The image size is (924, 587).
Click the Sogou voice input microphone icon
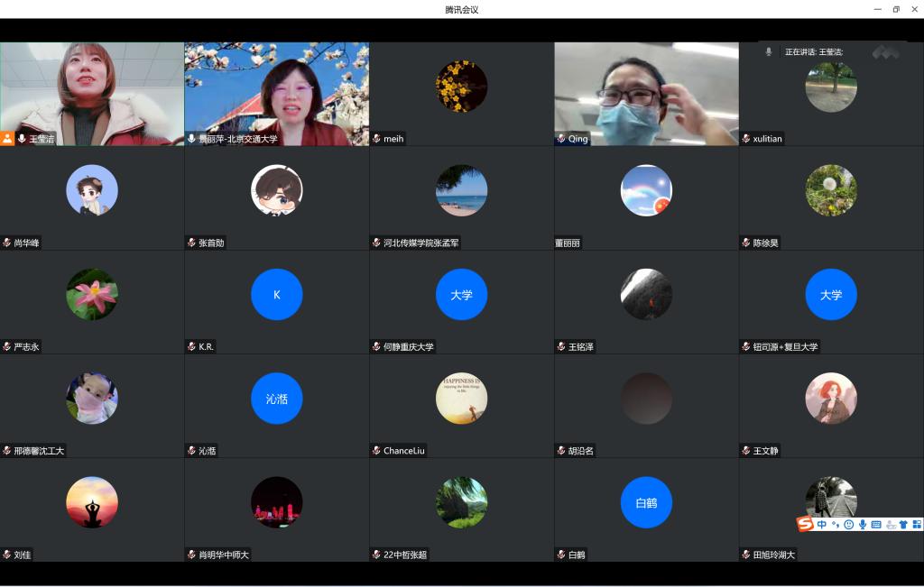tap(863, 525)
